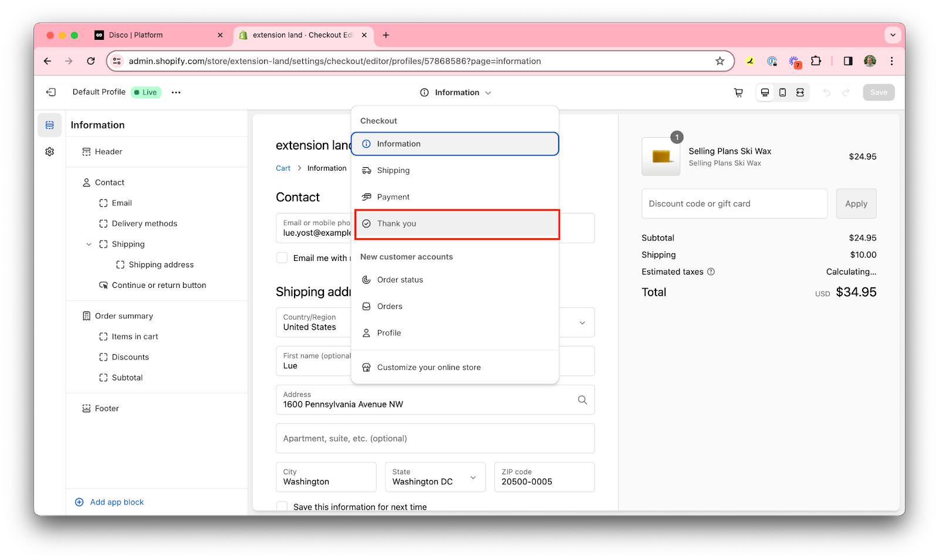939x560 pixels.
Task: Go back in browser history
Action: 48,61
